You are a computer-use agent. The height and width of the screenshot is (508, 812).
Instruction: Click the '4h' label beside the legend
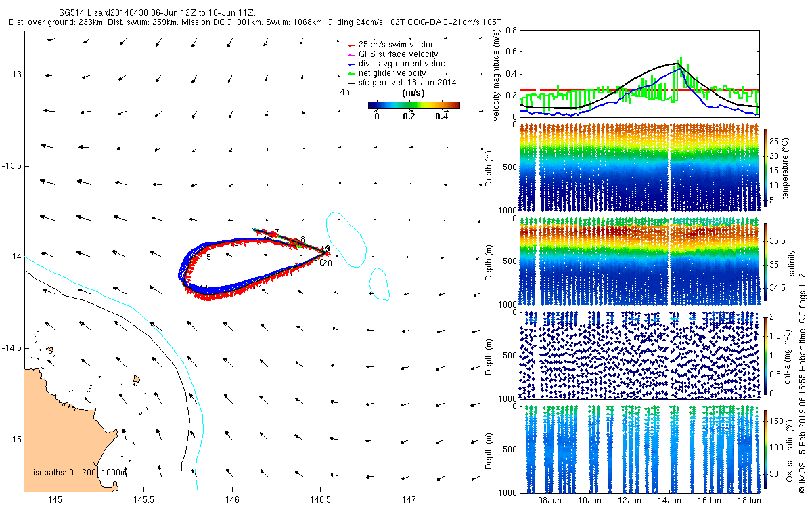click(x=344, y=91)
